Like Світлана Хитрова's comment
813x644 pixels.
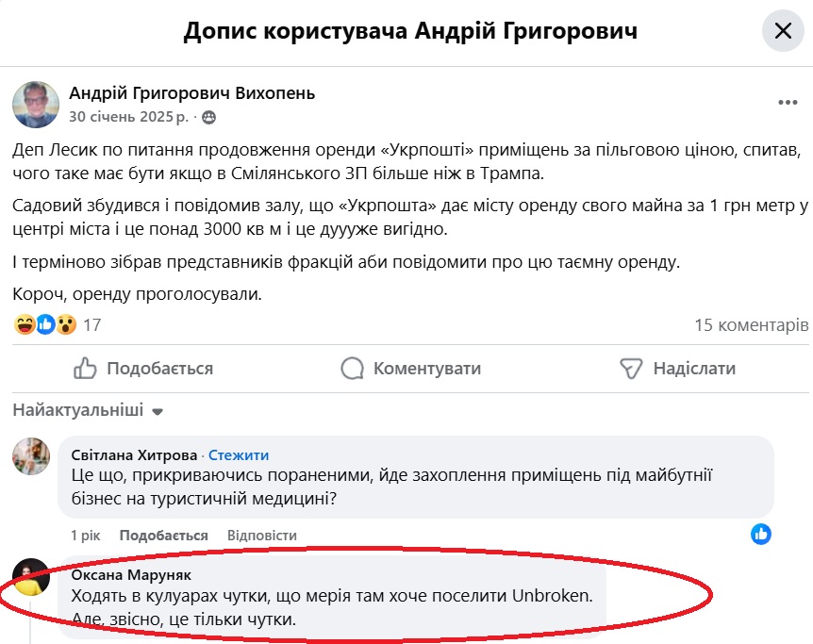click(x=164, y=536)
